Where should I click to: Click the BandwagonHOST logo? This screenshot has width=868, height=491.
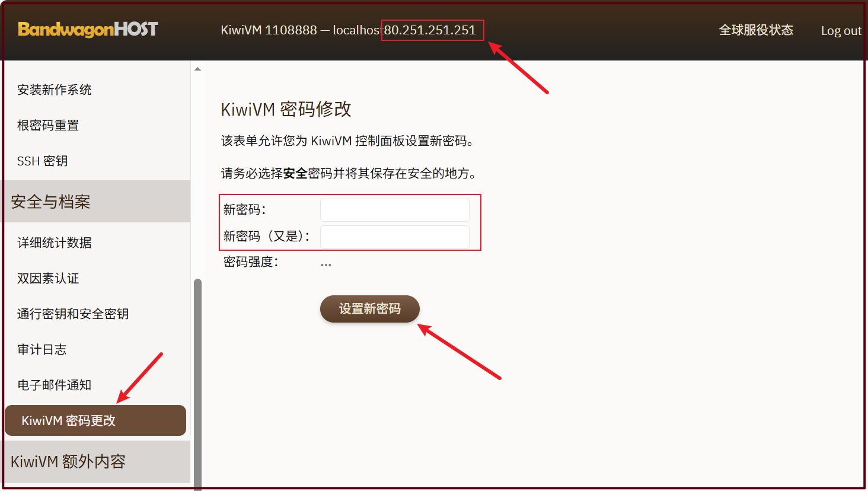coord(88,29)
